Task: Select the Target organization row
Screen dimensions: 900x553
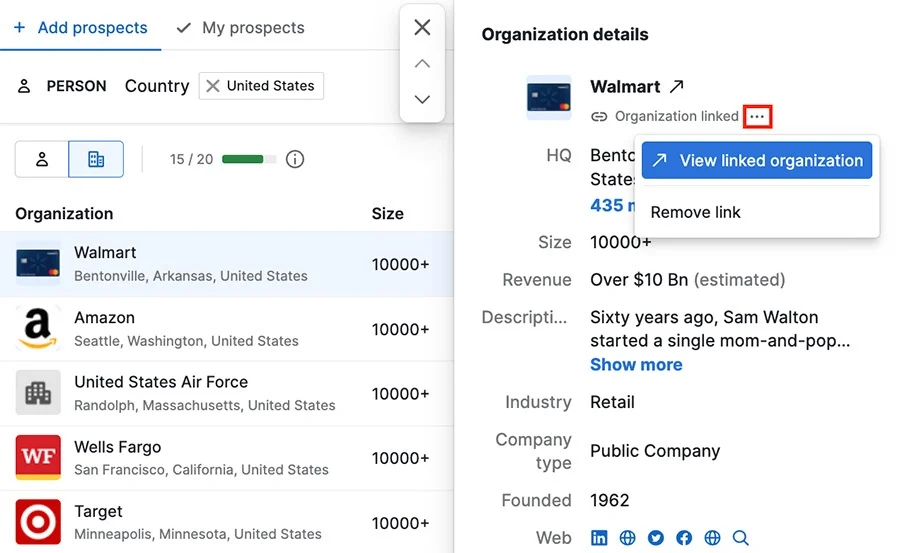Action: click(x=227, y=523)
